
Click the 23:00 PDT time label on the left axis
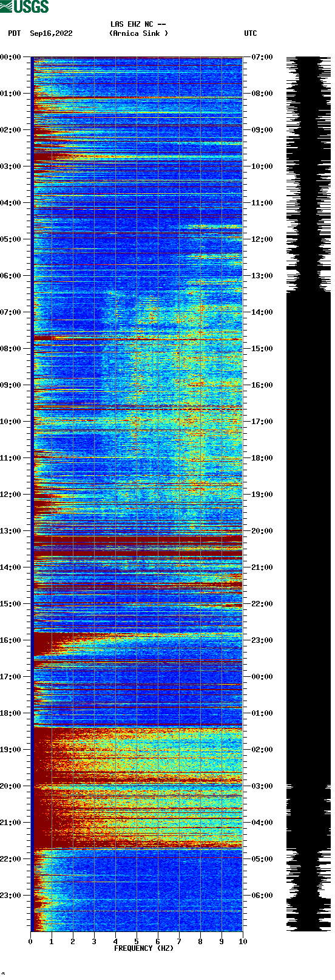tap(10, 896)
